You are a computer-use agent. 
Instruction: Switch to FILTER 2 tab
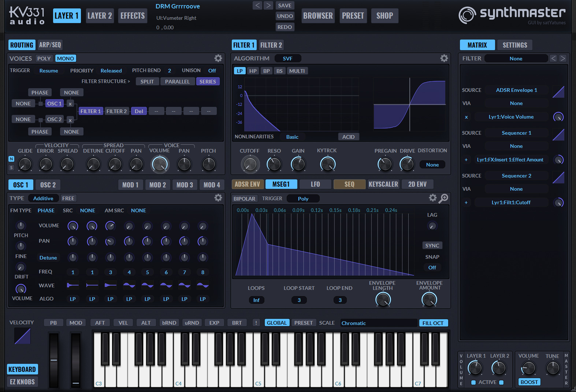271,45
